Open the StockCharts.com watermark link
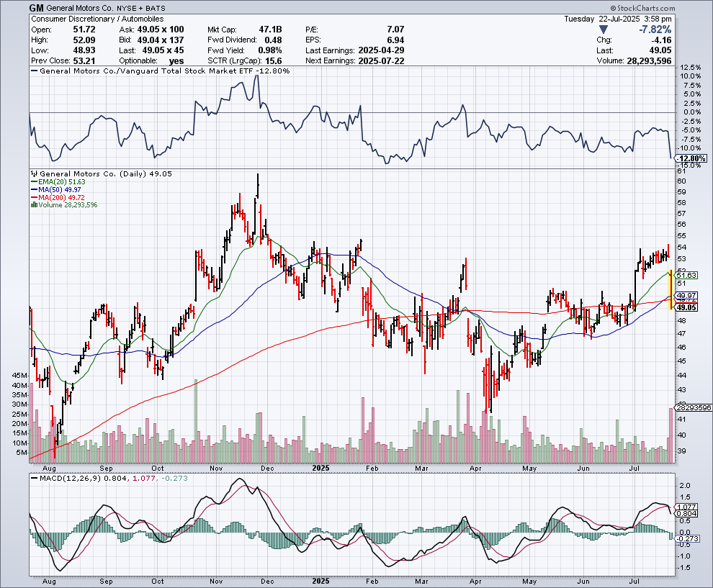Image resolution: width=713 pixels, height=588 pixels. [x=642, y=8]
